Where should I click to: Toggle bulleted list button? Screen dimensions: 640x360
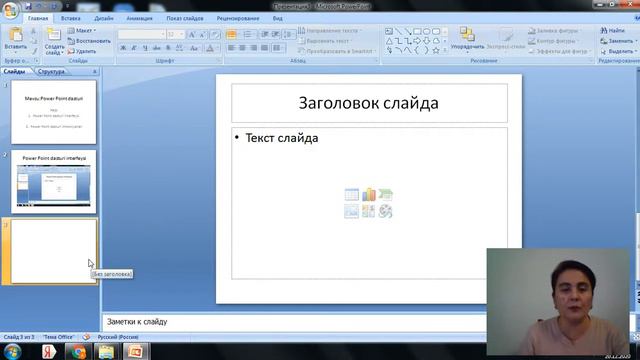click(x=231, y=35)
